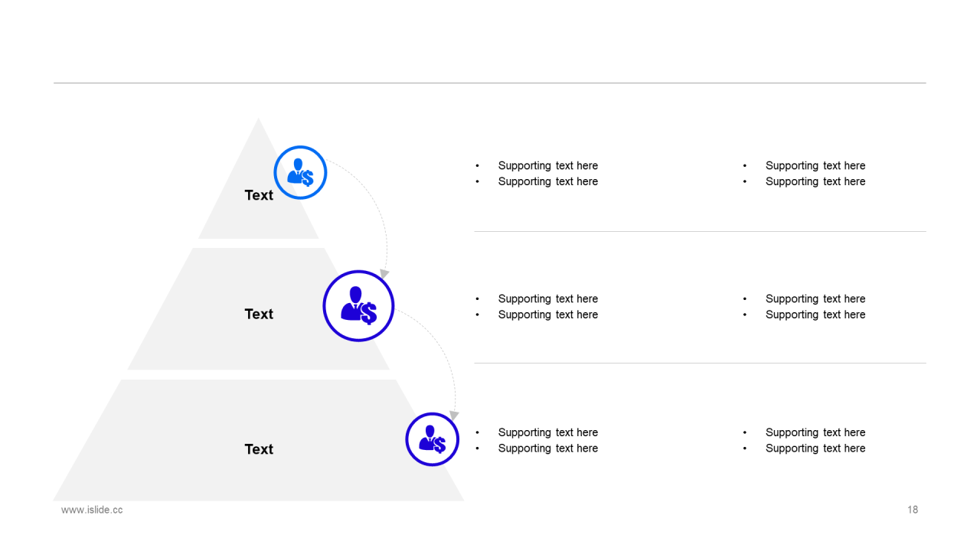The image size is (980, 551).
Task: Click the person-dollar icon on the bottom pyramid tier
Action: click(432, 439)
